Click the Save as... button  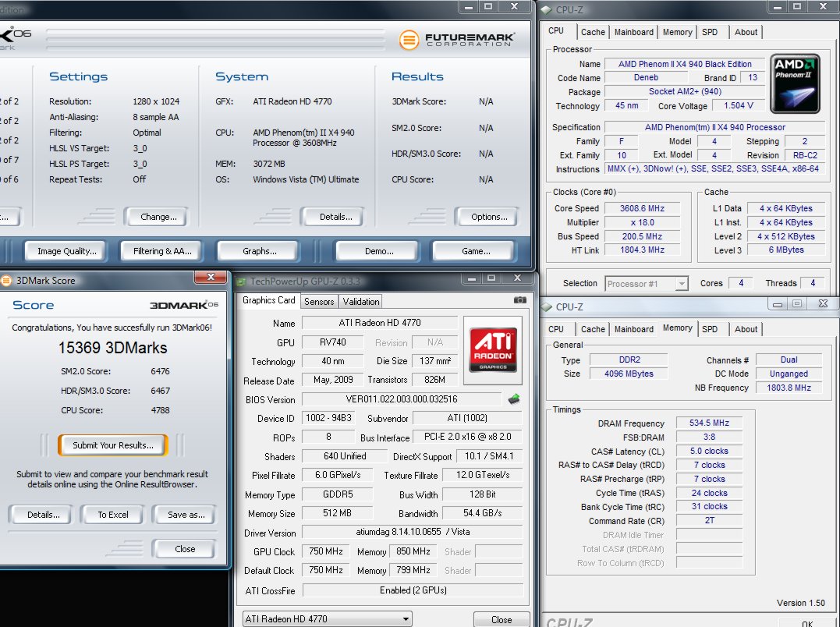184,515
